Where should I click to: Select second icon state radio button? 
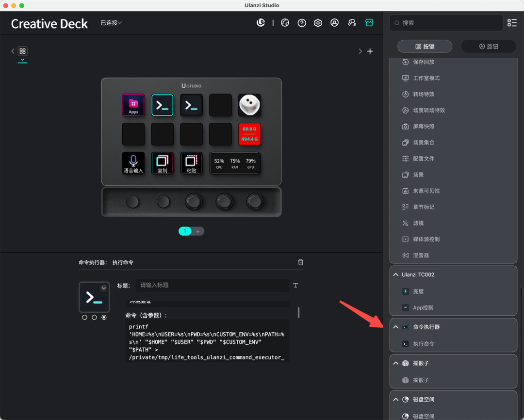[94, 317]
